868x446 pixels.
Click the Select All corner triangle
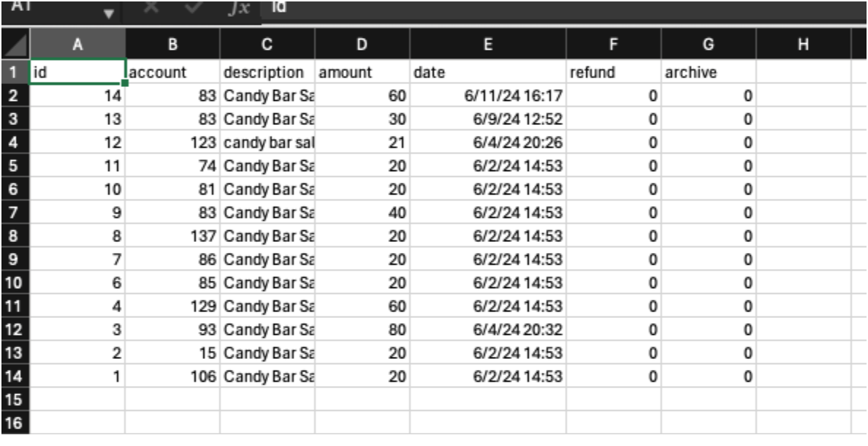coord(15,45)
